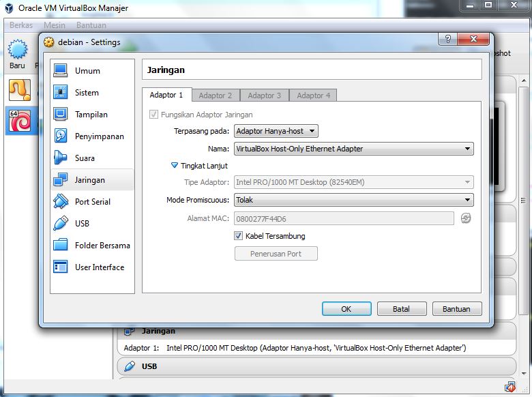Click the USB section header in details
This screenshot has width=532, height=397.
click(x=316, y=366)
